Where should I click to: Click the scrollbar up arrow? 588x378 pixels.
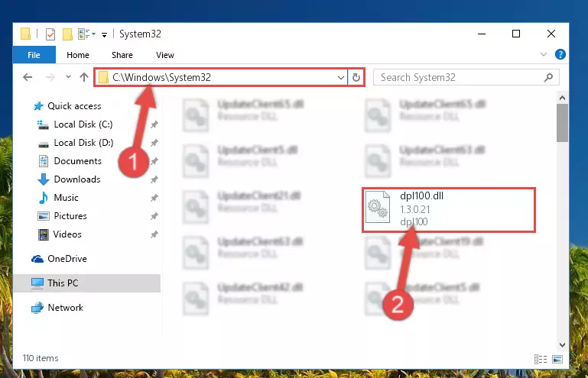[562, 98]
